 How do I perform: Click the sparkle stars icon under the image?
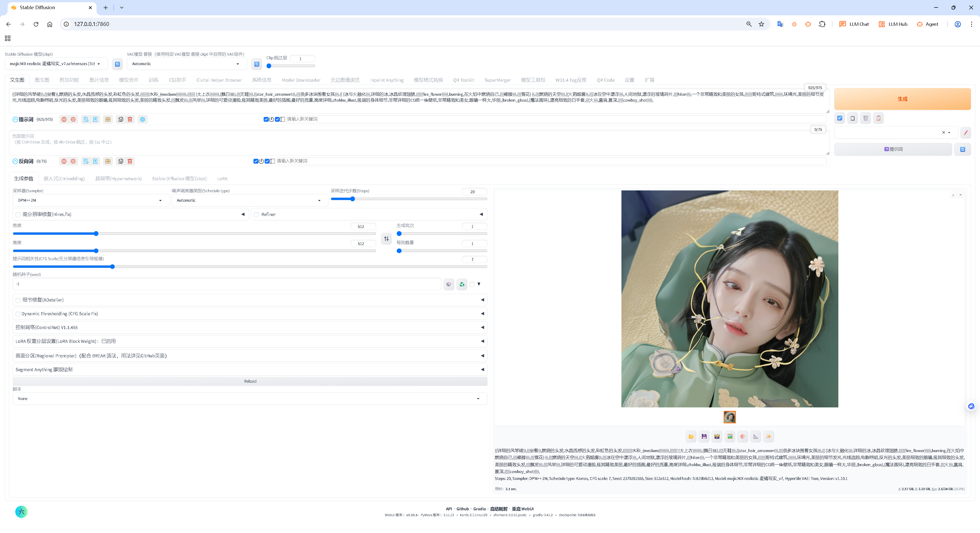[x=768, y=436]
